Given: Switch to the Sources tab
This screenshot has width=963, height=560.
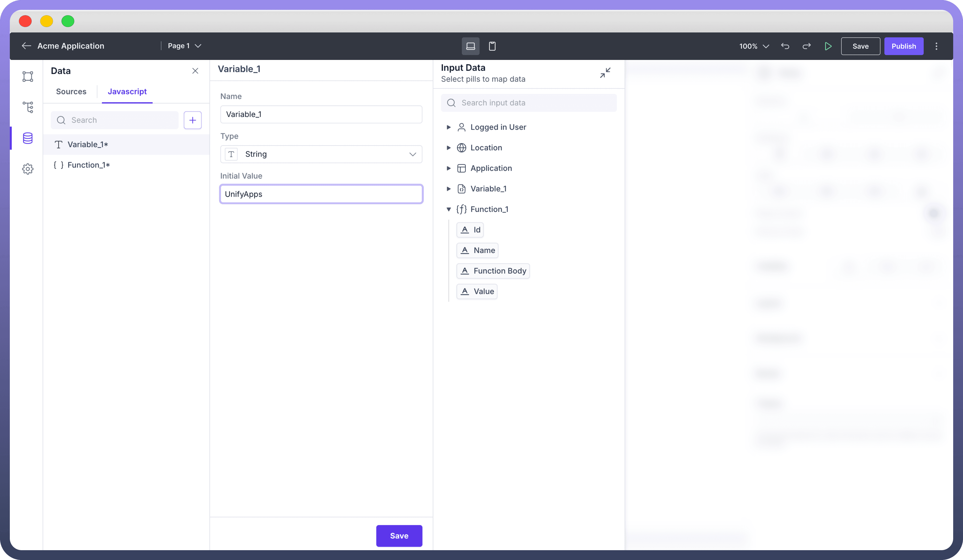Looking at the screenshot, I should pos(71,92).
